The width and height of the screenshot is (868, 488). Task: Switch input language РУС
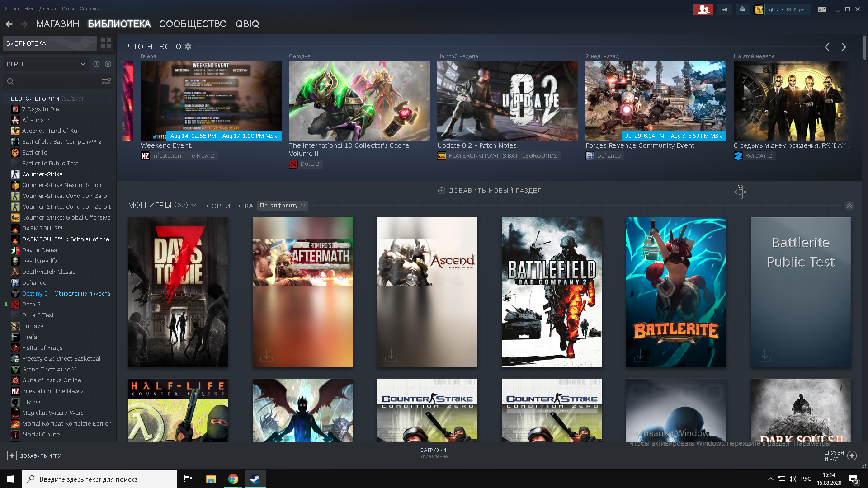click(806, 479)
